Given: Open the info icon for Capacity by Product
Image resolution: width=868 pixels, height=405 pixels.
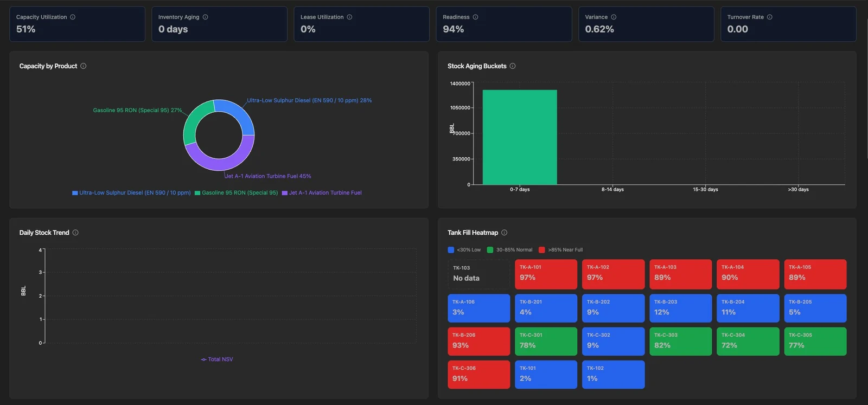Looking at the screenshot, I should (x=83, y=66).
